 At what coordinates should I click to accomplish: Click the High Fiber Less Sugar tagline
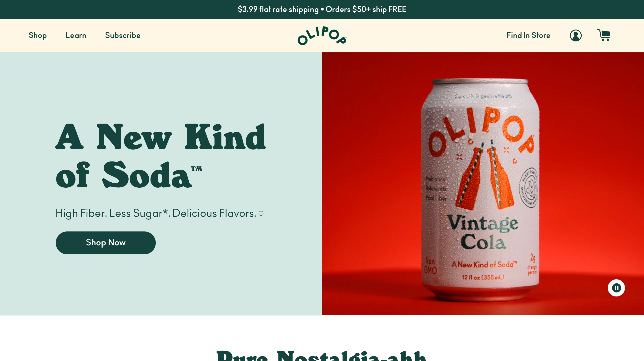(156, 213)
